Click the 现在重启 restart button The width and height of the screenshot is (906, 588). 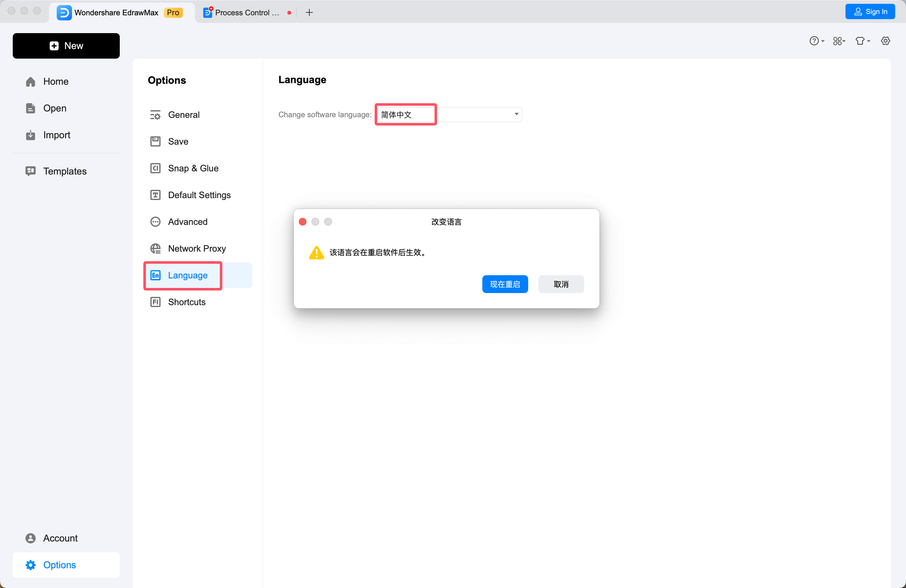(505, 284)
